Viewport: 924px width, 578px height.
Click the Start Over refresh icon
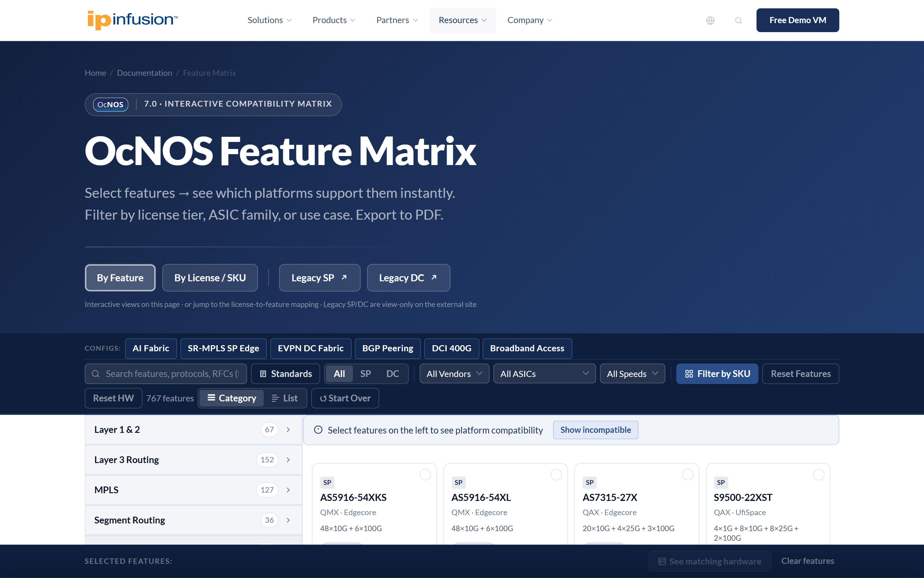click(323, 398)
